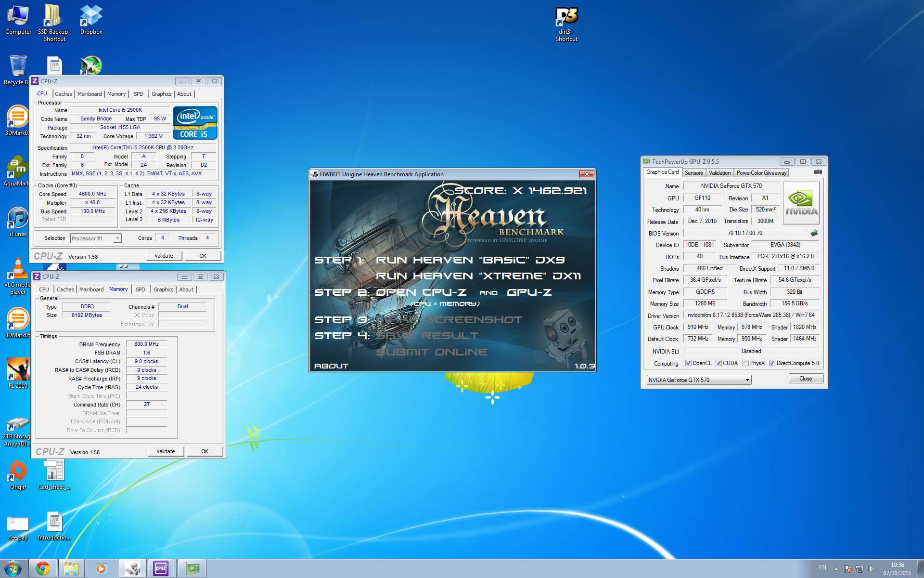The width and height of the screenshot is (924, 578).
Task: Click OK in the CPU-Z Memory window
Action: click(x=205, y=451)
